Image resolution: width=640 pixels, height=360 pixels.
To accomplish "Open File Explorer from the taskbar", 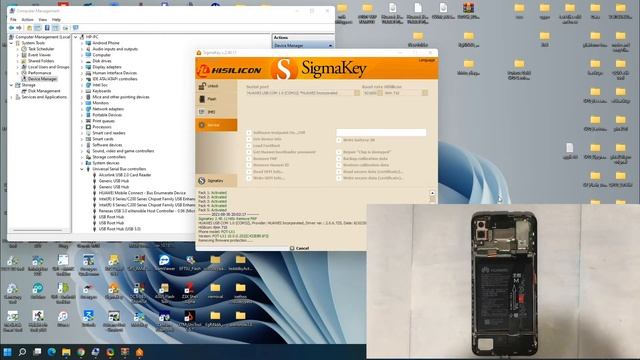I will click(66, 352).
